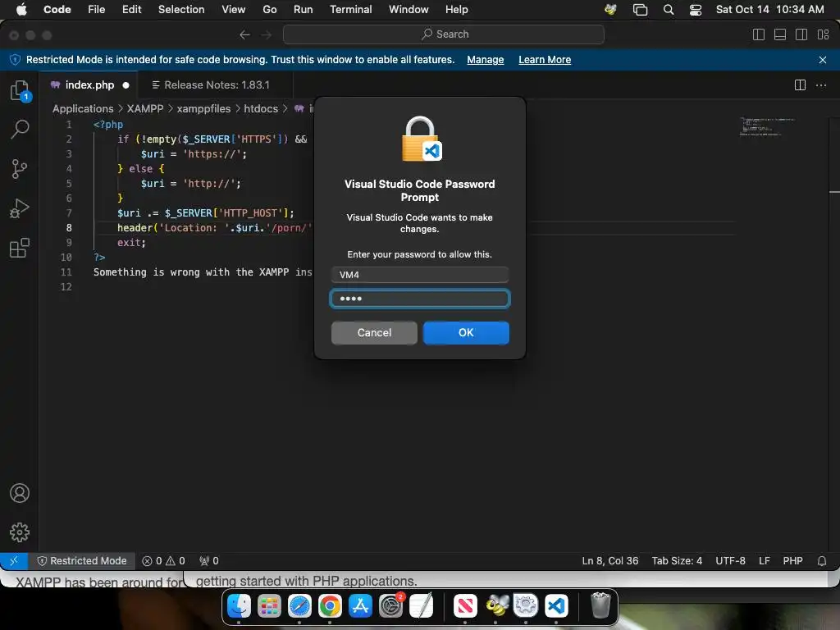Open Visual Studio Code from the Dock
This screenshot has width=840, height=630.
click(x=556, y=606)
